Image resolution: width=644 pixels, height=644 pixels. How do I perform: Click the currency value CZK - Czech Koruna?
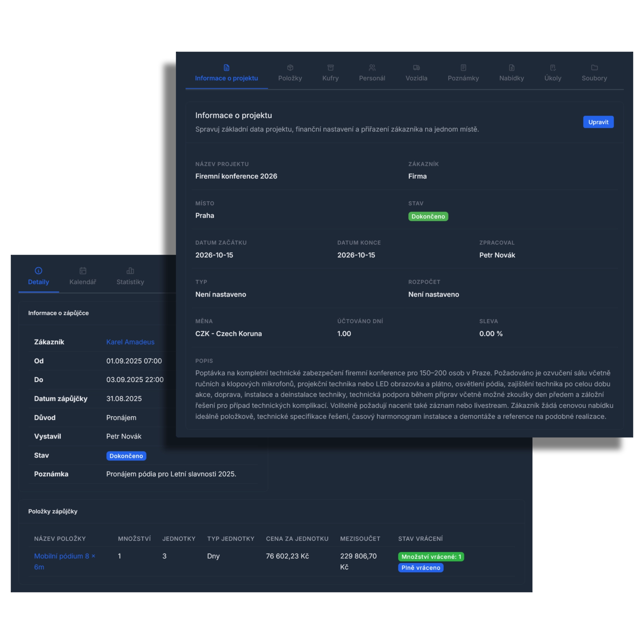(228, 334)
